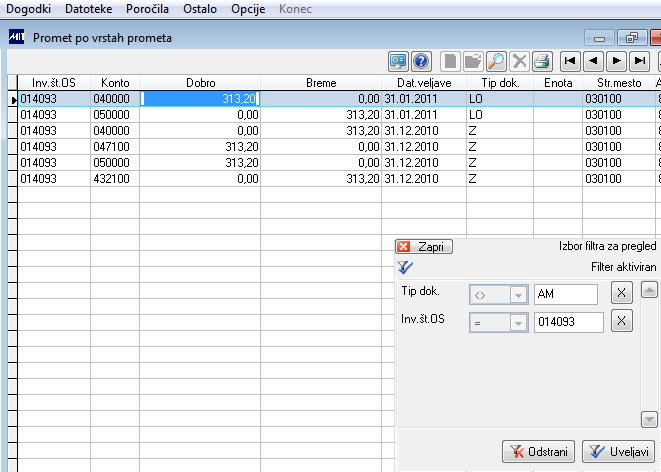Expand the Inv.št.OS operator dropdown

tap(518, 323)
